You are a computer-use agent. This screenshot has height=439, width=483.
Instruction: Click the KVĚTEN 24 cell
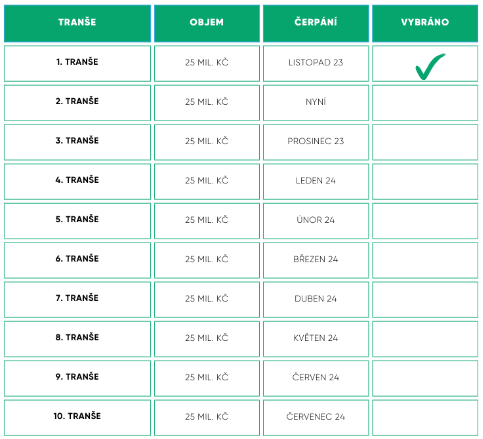(316, 339)
